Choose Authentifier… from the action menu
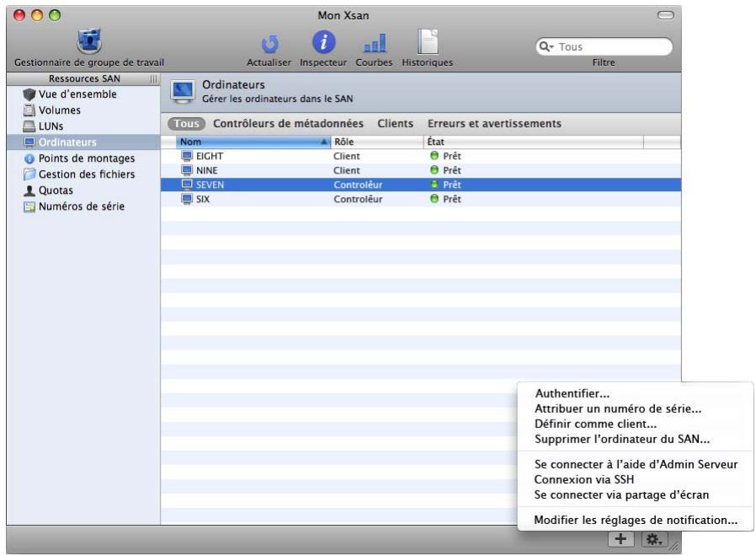Image resolution: width=756 pixels, height=556 pixels. (635, 393)
